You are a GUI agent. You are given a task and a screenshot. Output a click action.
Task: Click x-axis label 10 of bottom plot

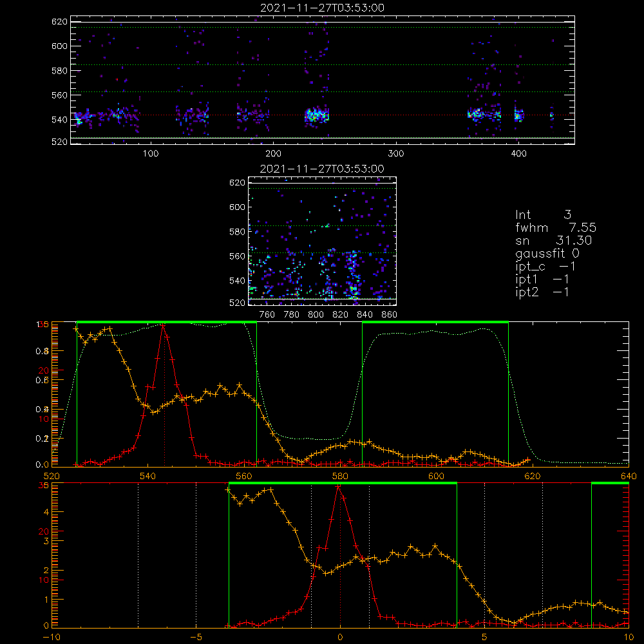(x=629, y=637)
